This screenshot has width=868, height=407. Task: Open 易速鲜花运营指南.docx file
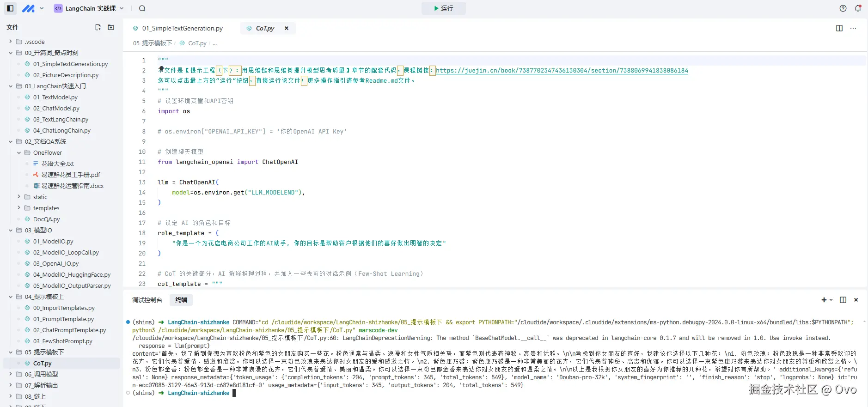(73, 186)
